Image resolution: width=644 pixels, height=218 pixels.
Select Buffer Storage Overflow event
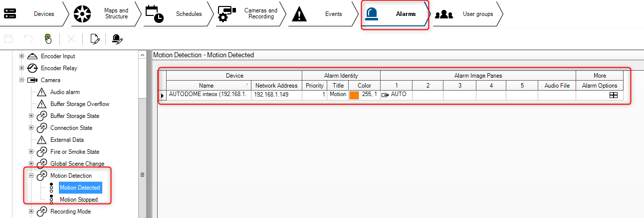80,104
